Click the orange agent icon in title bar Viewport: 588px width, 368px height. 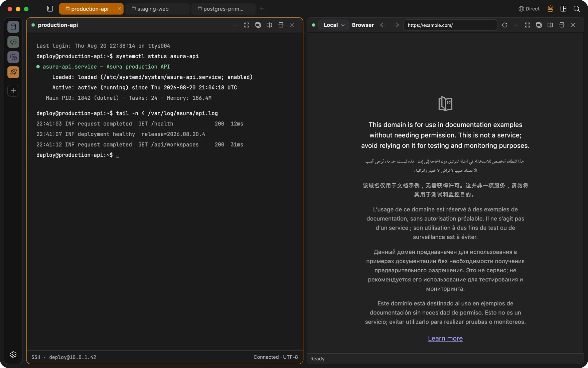click(550, 9)
